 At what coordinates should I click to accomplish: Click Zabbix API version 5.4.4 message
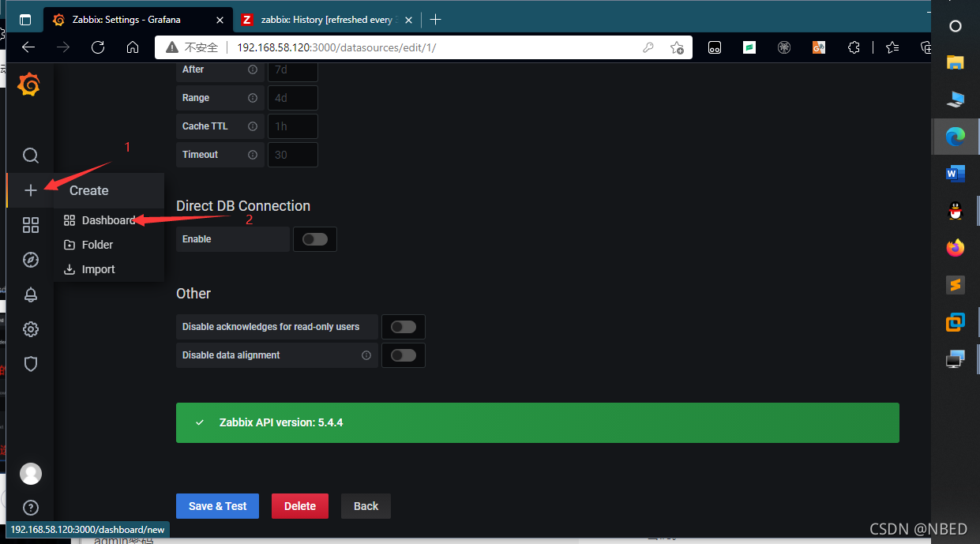click(x=538, y=422)
